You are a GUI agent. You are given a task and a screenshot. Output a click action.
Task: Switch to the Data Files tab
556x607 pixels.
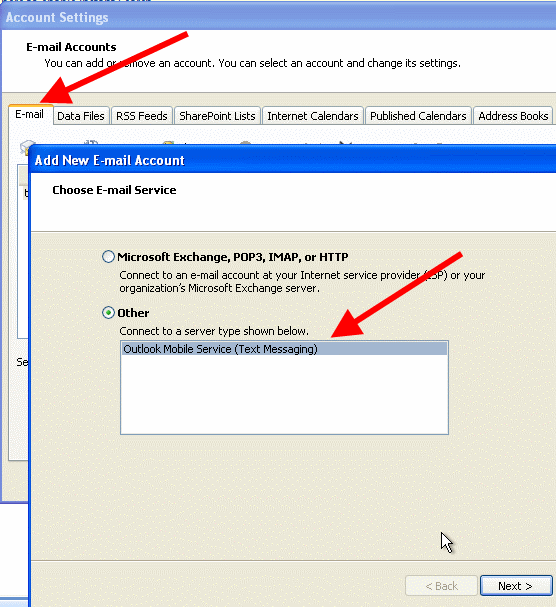[x=81, y=116]
